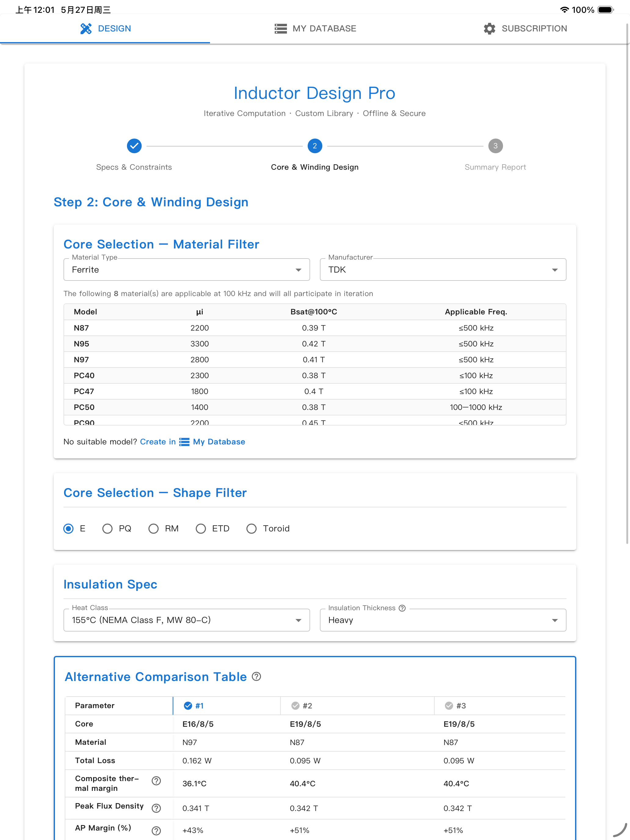Image resolution: width=630 pixels, height=840 pixels.
Task: Open help icon for Composite thermal margin
Action: point(156,781)
